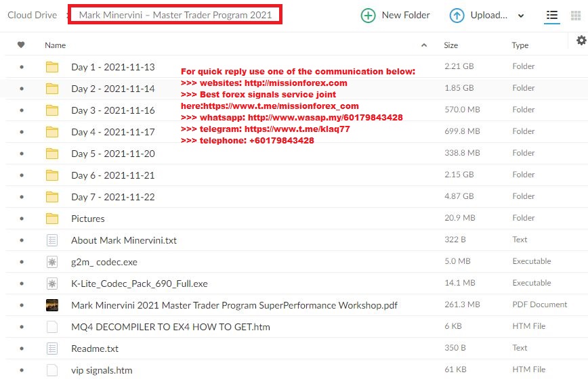Open the Day 5 - 2021-11-20 folder icon

pyautogui.click(x=52, y=154)
